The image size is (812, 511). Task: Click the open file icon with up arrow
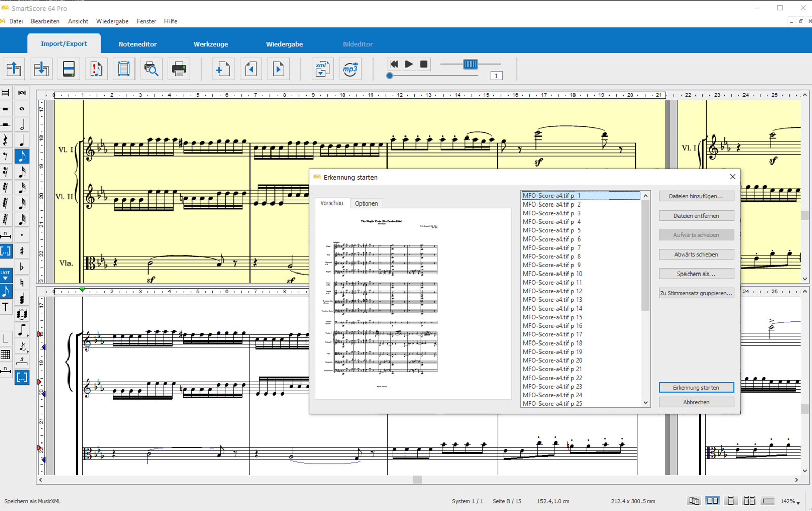14,69
